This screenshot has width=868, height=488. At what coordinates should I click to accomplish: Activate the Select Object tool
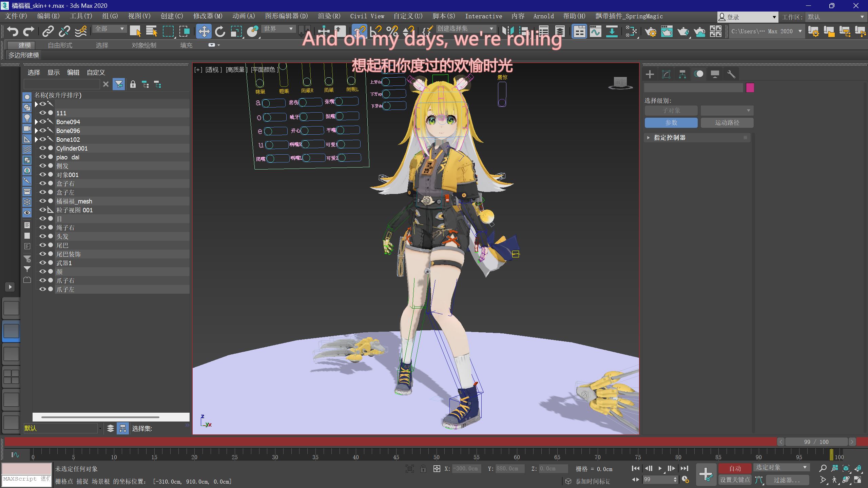[x=135, y=31]
